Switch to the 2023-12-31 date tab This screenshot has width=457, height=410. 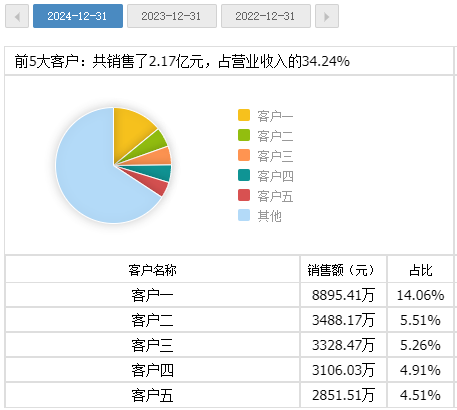[172, 16]
